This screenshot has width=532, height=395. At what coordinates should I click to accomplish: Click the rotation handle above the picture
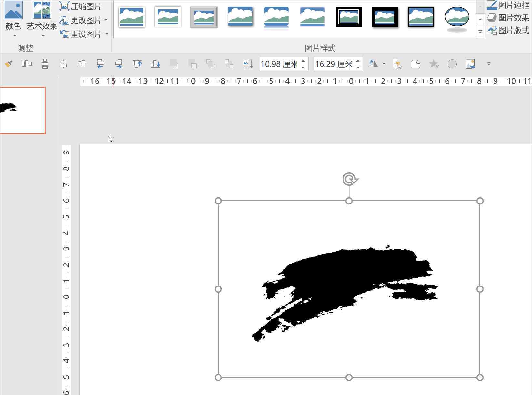tap(350, 179)
